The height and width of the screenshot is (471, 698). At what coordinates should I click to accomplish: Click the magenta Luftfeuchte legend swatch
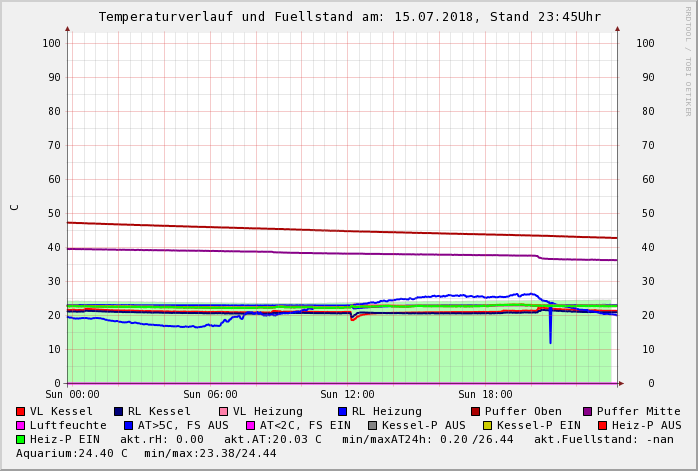click(x=21, y=426)
